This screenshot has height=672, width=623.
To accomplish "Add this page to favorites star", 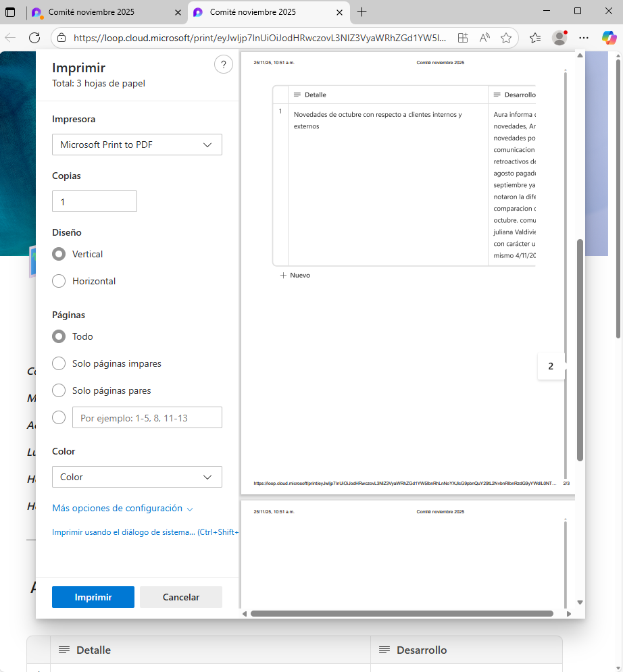I will click(x=506, y=38).
